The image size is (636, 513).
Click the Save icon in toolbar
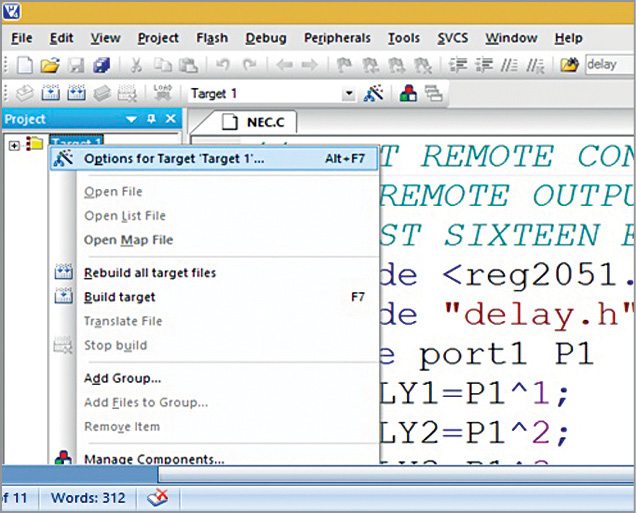tap(75, 66)
